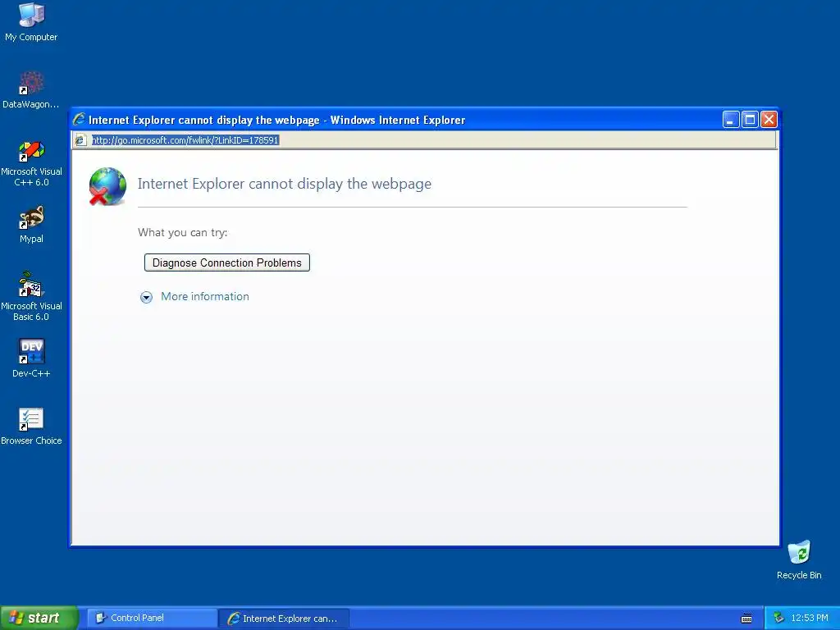Click Internet Explorer taskbar button
The image size is (840, 630).
click(x=284, y=618)
